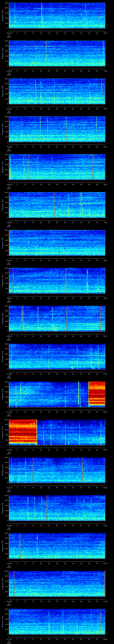The image size is (114, 644).
Task: Pick the vertical spike near 23 seconds in the 4:14:00 panel
Action: tap(47, 508)
